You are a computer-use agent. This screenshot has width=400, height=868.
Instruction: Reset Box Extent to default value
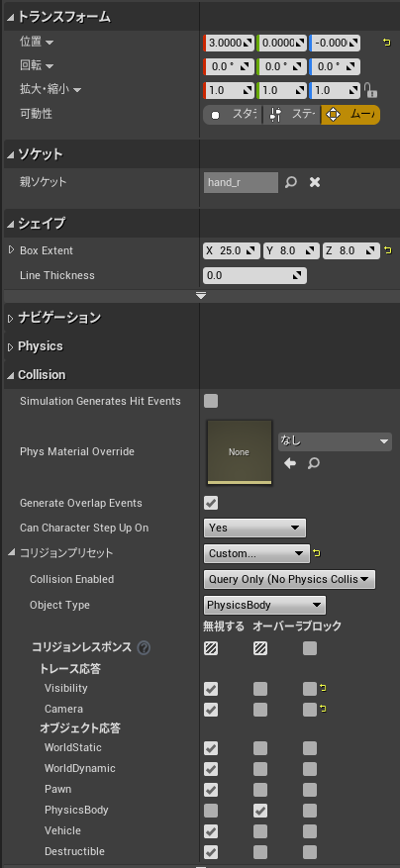coord(388,250)
